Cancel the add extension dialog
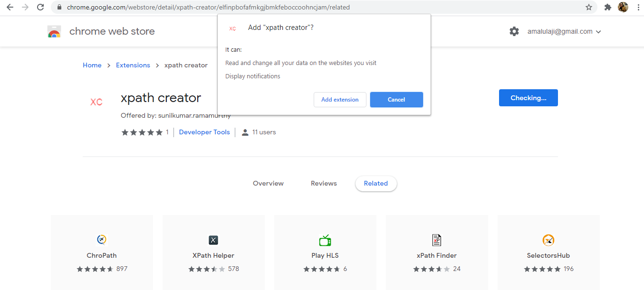This screenshot has width=644, height=290. pyautogui.click(x=396, y=100)
